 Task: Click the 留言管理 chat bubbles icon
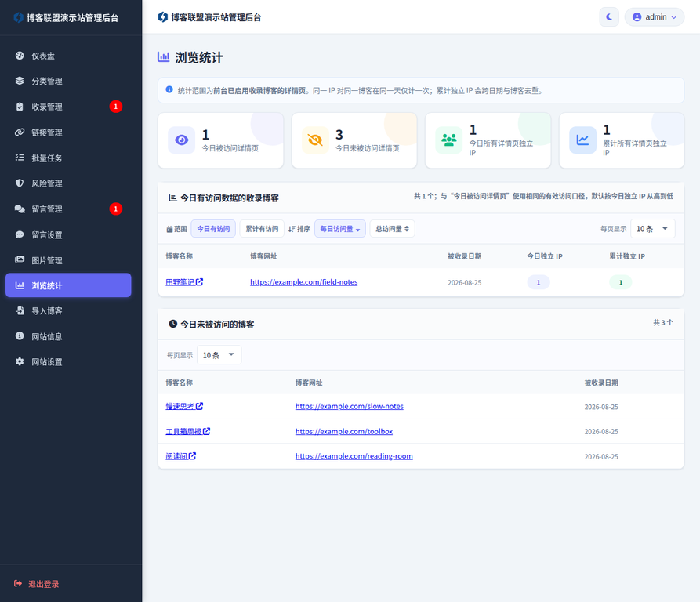coord(20,209)
